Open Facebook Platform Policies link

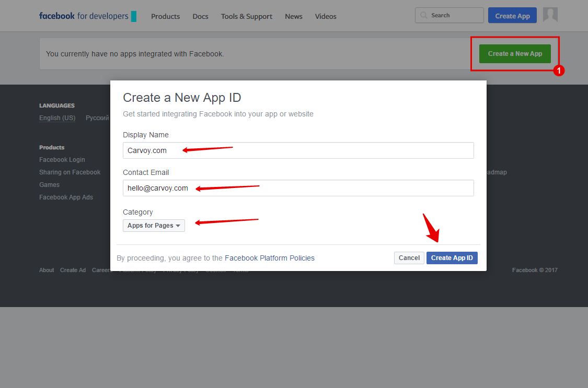(269, 258)
